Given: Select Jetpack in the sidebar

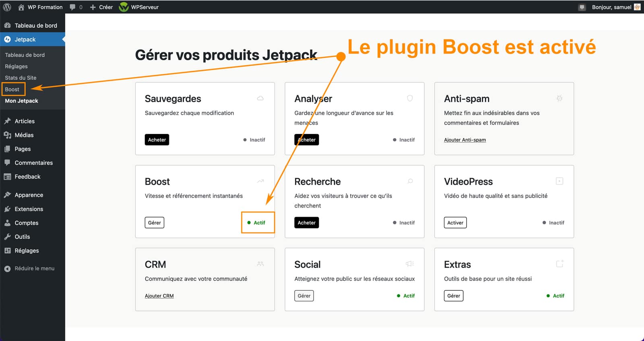Looking at the screenshot, I should [33, 39].
